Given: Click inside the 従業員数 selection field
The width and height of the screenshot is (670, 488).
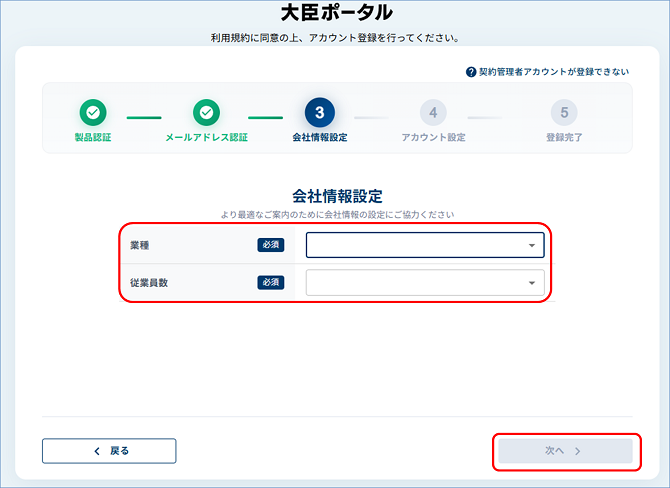Looking at the screenshot, I should click(x=425, y=282).
